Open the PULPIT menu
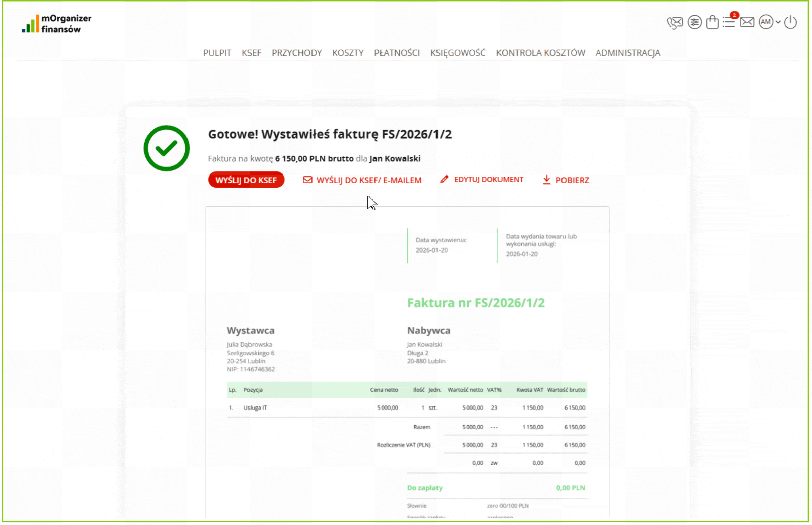 tap(217, 53)
